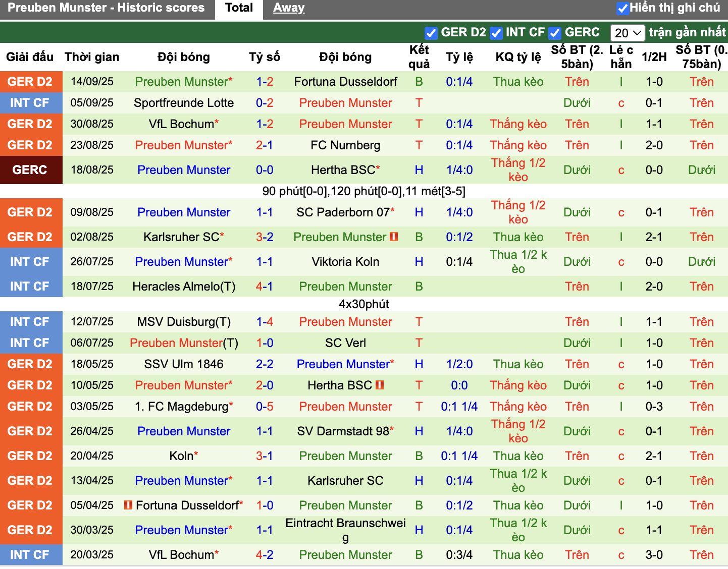Click Thắng kèo result for 03/05/25 match
This screenshot has height=569, width=728.
pos(518,407)
